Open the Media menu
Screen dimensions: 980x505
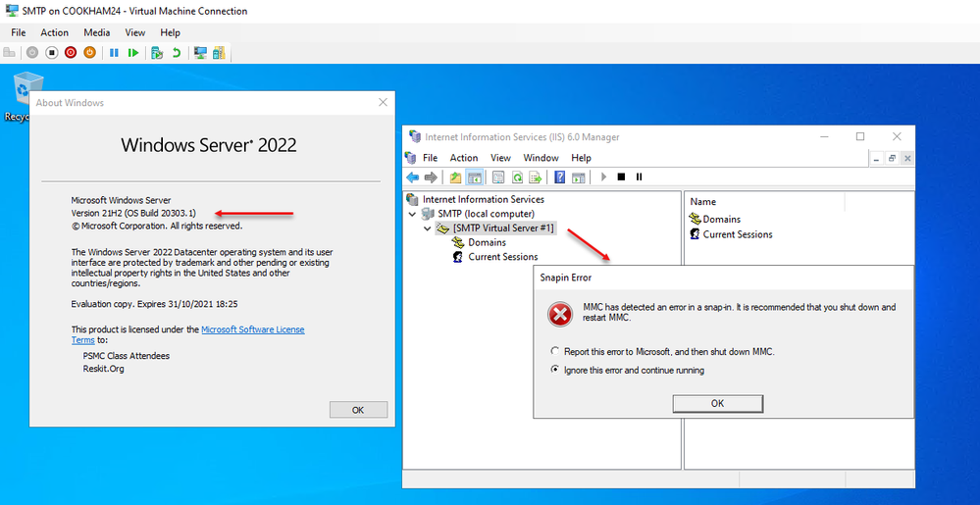(x=97, y=32)
